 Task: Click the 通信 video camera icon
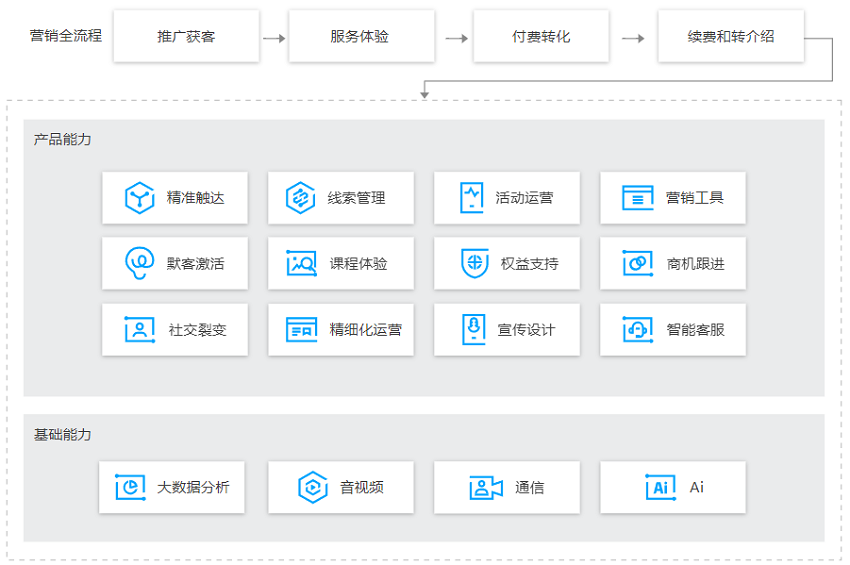[x=486, y=487]
